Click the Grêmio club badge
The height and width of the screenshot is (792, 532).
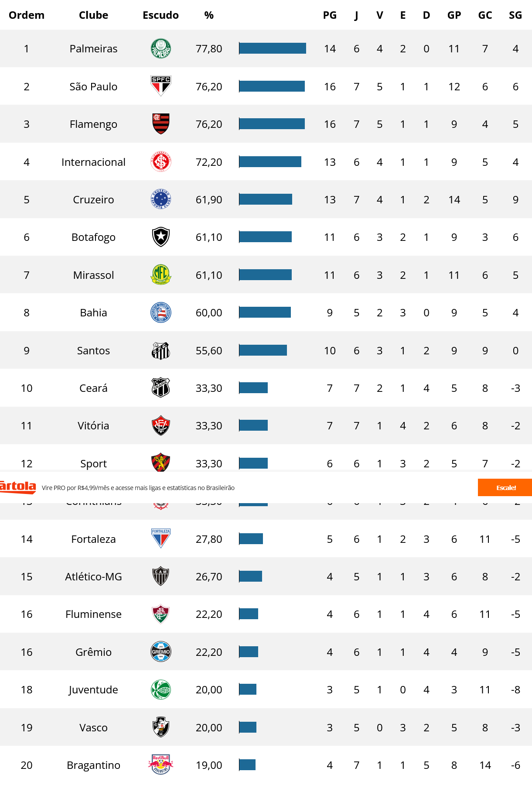[160, 651]
